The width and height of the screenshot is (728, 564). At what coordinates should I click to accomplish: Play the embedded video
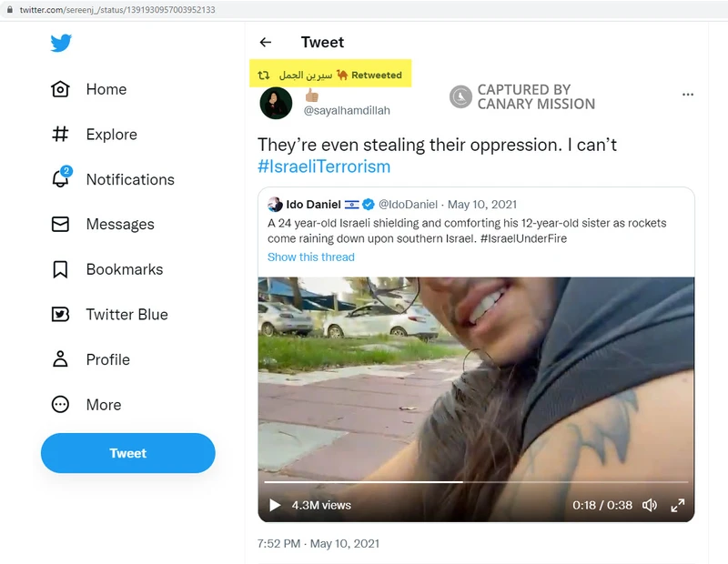tap(275, 505)
